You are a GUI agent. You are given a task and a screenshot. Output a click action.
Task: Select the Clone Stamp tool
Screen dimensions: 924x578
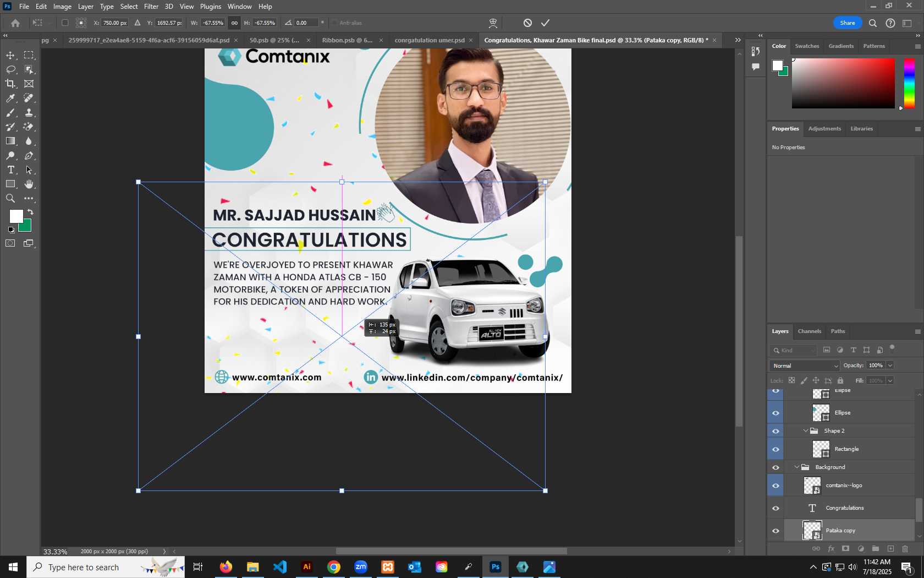[x=29, y=112]
